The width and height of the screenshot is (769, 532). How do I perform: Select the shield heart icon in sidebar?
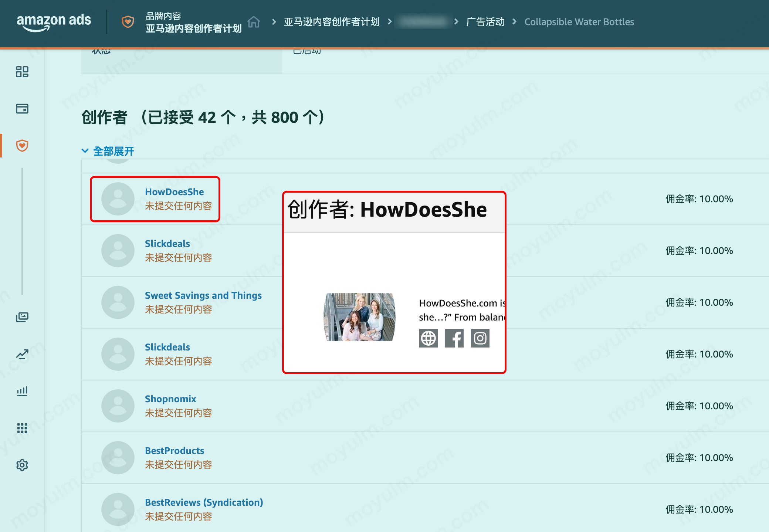22,146
